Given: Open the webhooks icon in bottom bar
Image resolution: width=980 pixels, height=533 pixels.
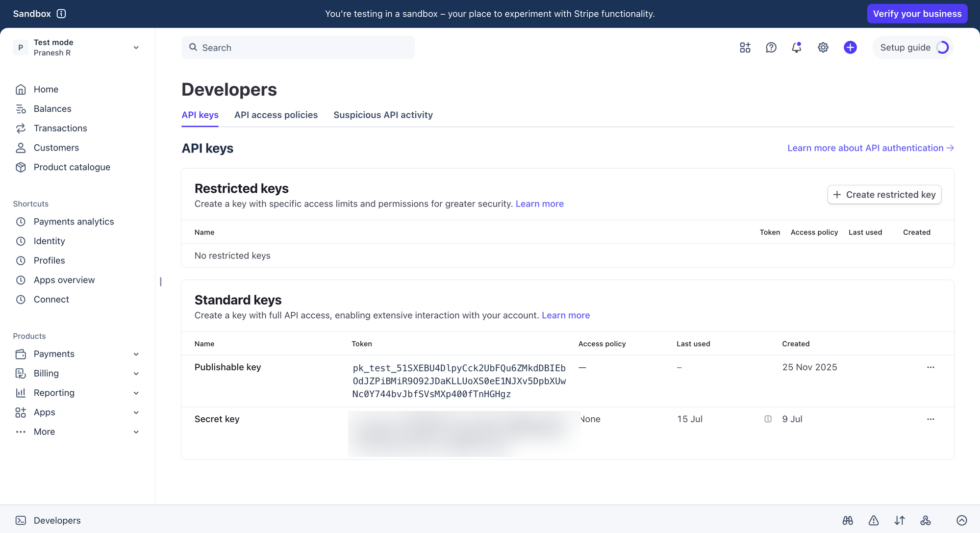Looking at the screenshot, I should [x=926, y=520].
